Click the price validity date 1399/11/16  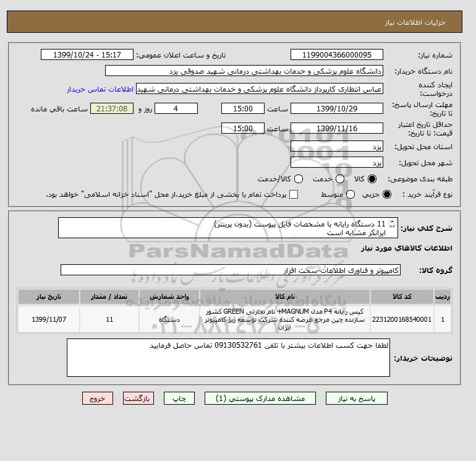pyautogui.click(x=337, y=128)
